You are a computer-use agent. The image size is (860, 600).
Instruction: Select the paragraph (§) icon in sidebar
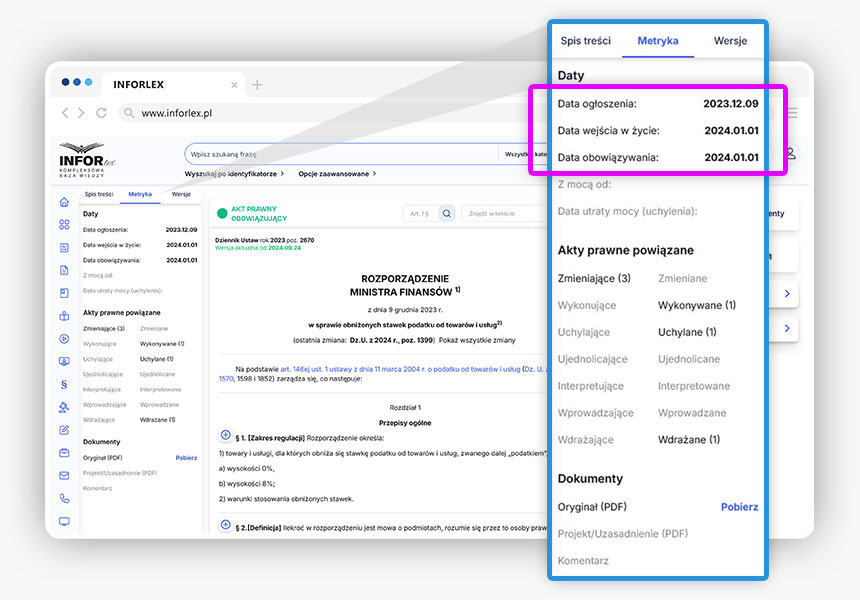[x=64, y=383]
